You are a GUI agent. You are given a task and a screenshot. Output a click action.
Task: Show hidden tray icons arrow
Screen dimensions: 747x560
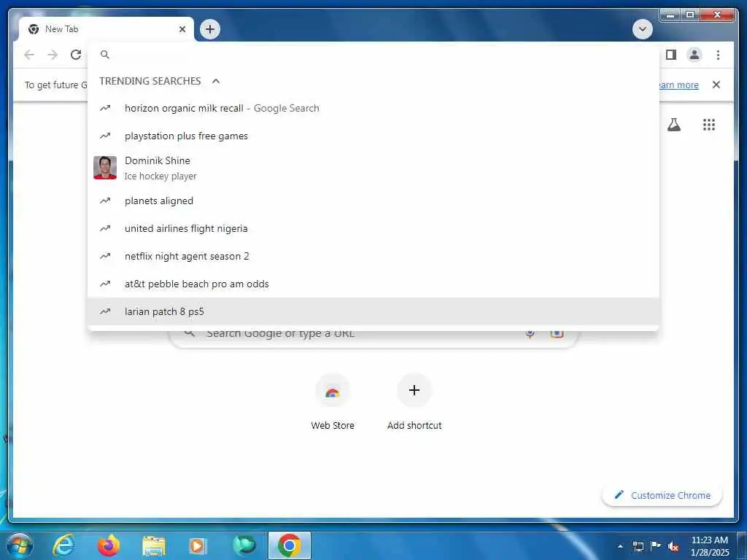620,546
